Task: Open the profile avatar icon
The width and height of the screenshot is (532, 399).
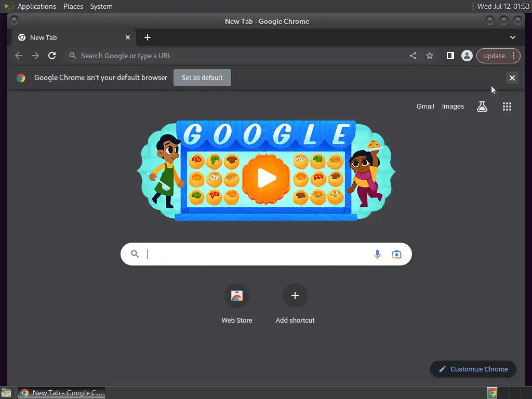Action: pos(467,56)
